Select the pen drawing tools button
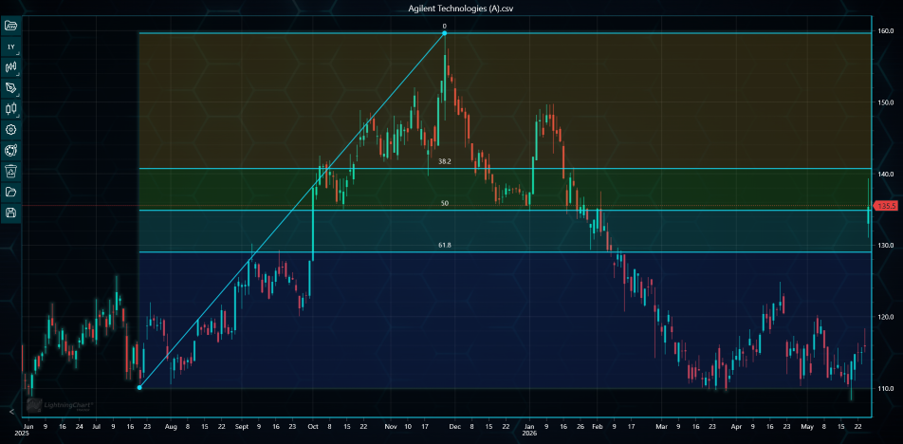 tap(11, 88)
